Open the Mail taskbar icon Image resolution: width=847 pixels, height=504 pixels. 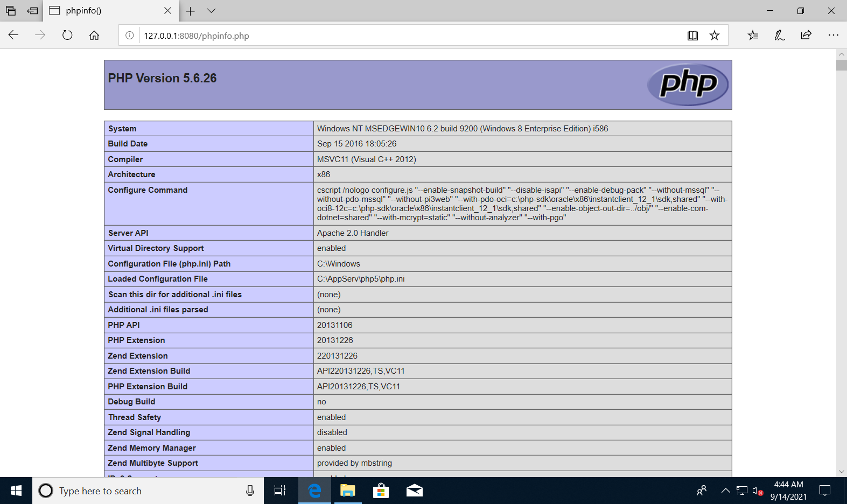(x=414, y=491)
